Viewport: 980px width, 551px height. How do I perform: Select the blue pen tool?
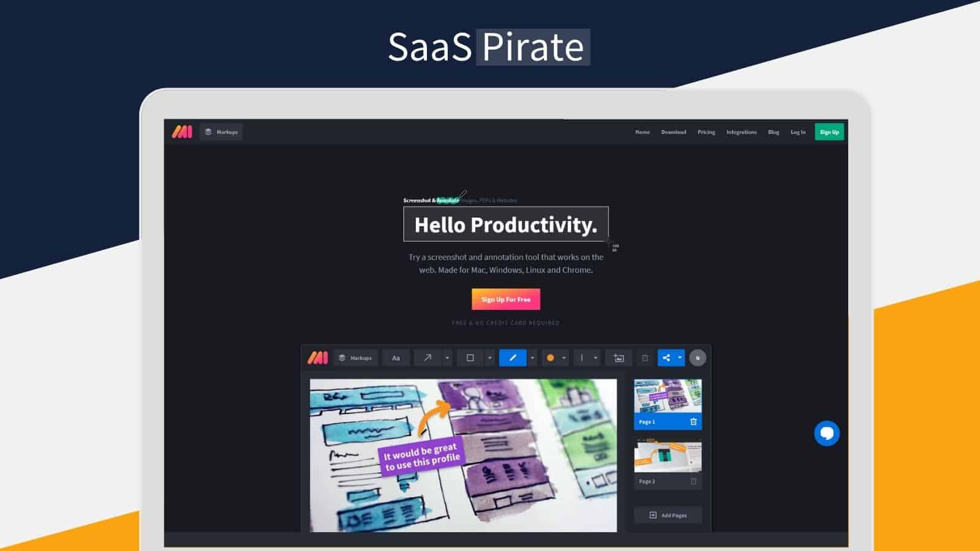point(513,358)
